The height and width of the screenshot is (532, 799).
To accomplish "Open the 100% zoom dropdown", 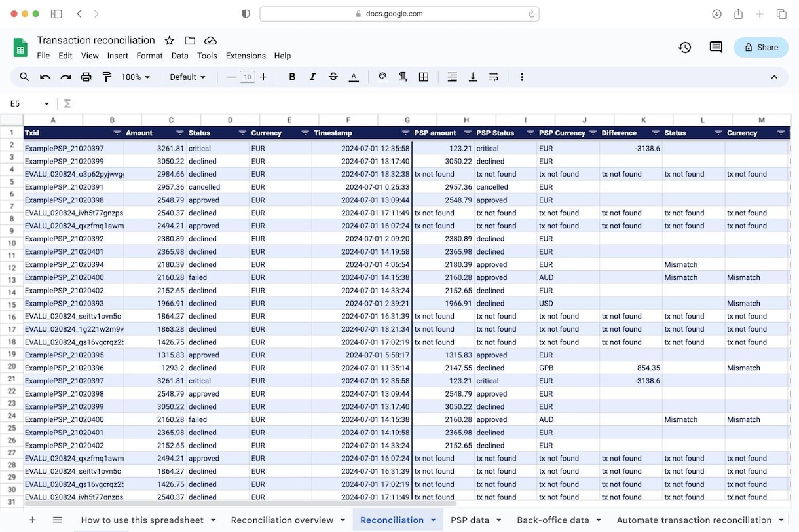I will tap(136, 77).
